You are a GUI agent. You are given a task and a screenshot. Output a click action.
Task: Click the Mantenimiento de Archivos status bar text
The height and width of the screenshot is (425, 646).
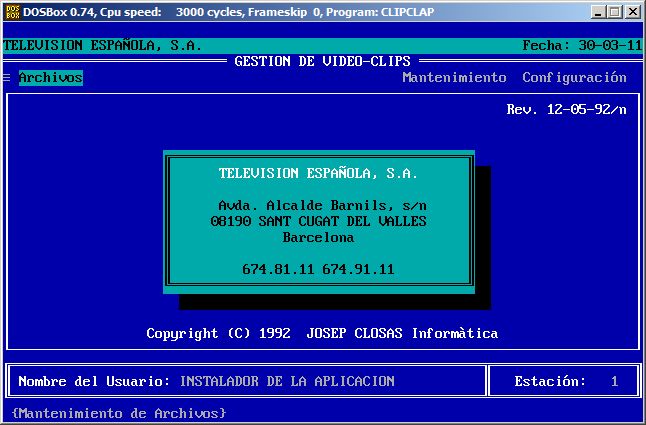click(x=119, y=413)
